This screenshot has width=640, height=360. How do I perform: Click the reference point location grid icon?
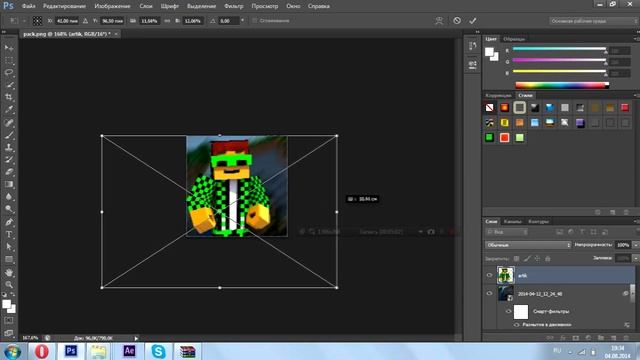[x=37, y=20]
